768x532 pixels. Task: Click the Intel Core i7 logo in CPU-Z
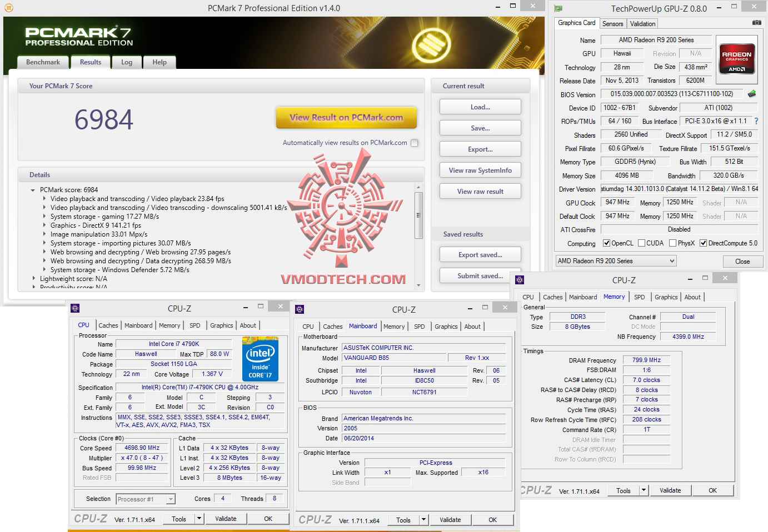coord(260,359)
